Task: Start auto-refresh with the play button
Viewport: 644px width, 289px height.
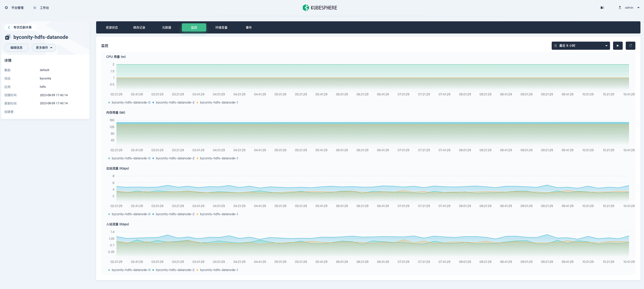Action: 618,46
